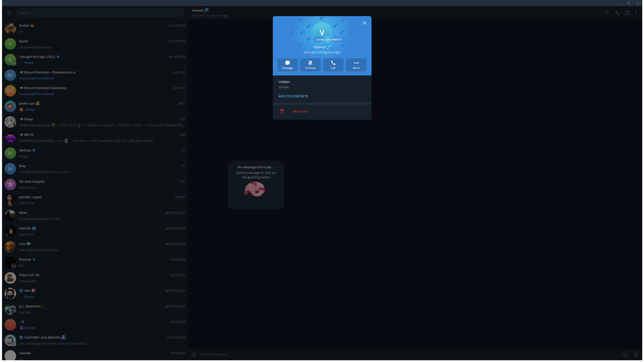Open the More options in profile
Screen dimensions: 644x362
pyautogui.click(x=356, y=65)
